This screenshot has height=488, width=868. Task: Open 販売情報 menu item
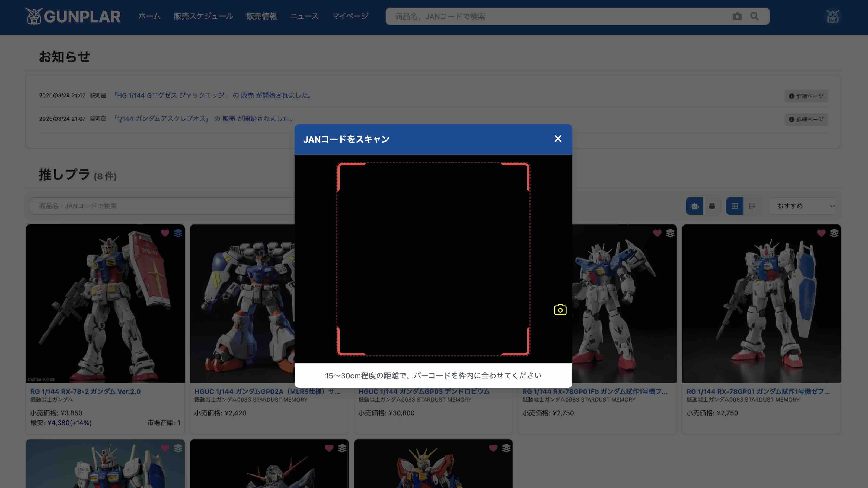(261, 16)
